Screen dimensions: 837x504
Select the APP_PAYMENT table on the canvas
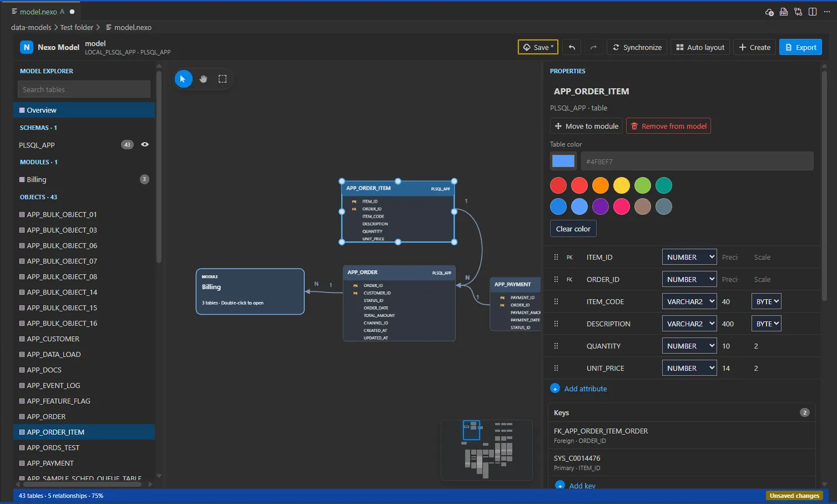[x=515, y=304]
